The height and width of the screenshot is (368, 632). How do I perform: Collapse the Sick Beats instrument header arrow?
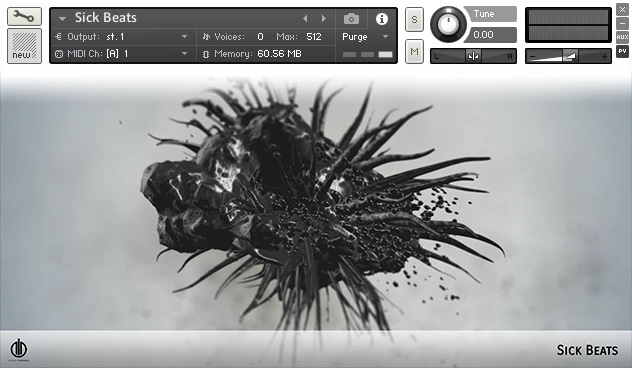tap(62, 19)
